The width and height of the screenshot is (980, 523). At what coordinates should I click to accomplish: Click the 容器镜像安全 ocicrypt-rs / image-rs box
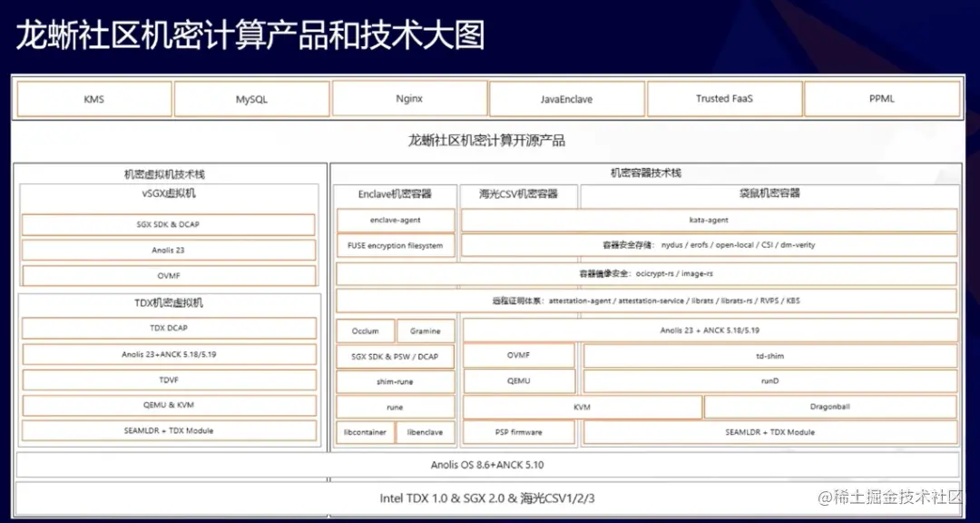[646, 273]
